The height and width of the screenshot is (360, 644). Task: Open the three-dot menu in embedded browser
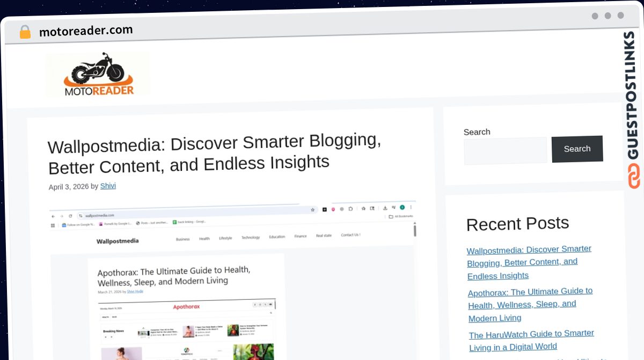pos(411,207)
